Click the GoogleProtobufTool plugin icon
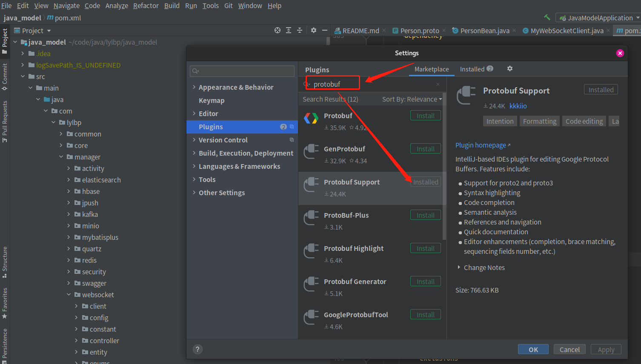The height and width of the screenshot is (364, 641). (311, 317)
